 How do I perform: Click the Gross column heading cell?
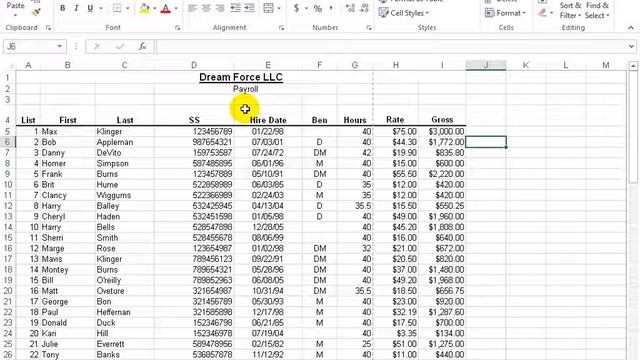click(x=442, y=120)
